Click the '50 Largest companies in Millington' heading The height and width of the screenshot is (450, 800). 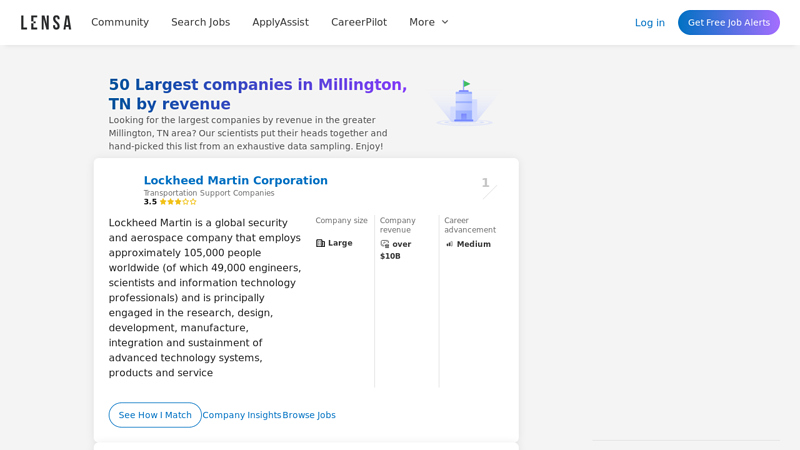coord(258,94)
